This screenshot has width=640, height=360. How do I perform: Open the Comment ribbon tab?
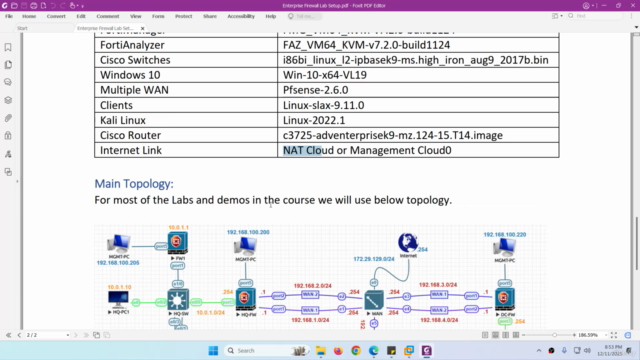click(108, 16)
